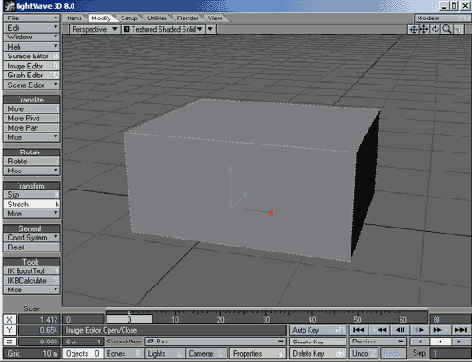This screenshot has height=362, width=472.
Task: Click the pause playback button
Action: (400, 330)
